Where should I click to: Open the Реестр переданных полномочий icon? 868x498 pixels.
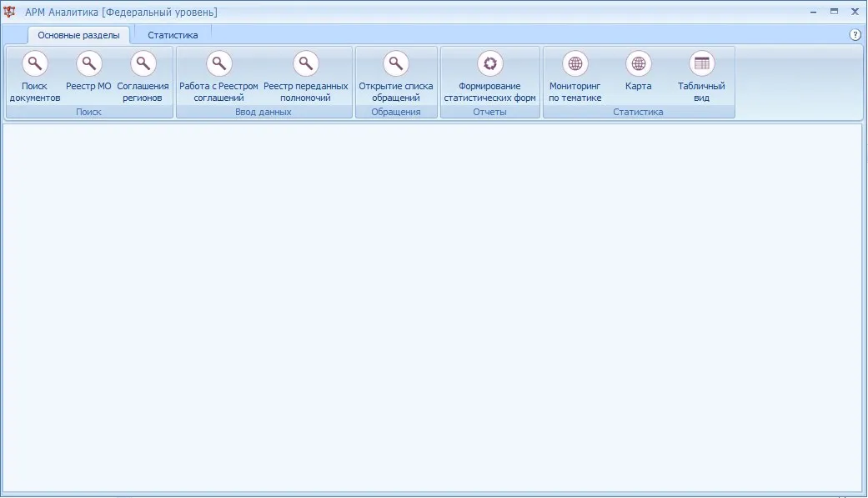(x=305, y=63)
